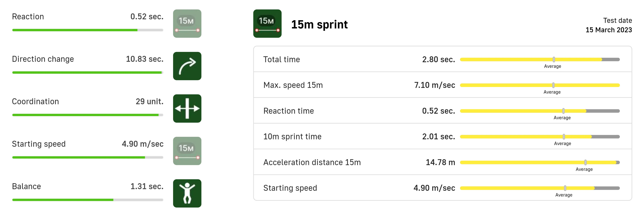Click the 15m icon beside Starting speed
The width and height of the screenshot is (644, 217).
(x=187, y=151)
